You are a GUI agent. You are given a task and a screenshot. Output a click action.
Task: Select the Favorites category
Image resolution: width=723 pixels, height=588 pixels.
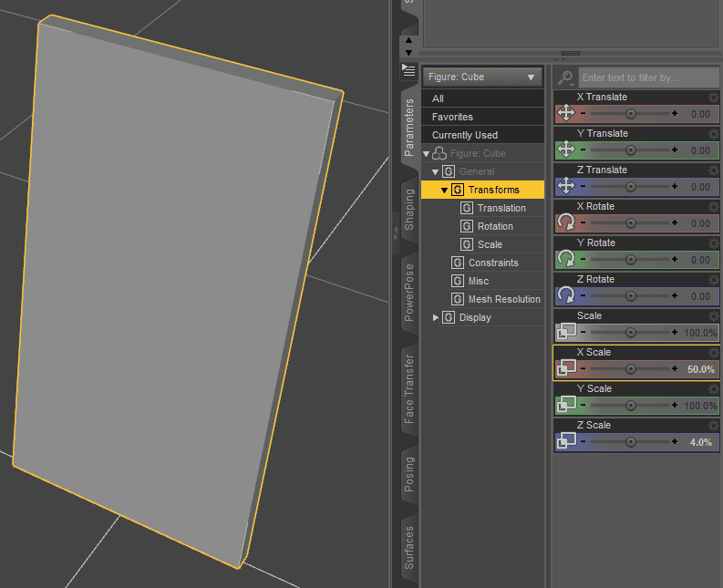pyautogui.click(x=452, y=117)
